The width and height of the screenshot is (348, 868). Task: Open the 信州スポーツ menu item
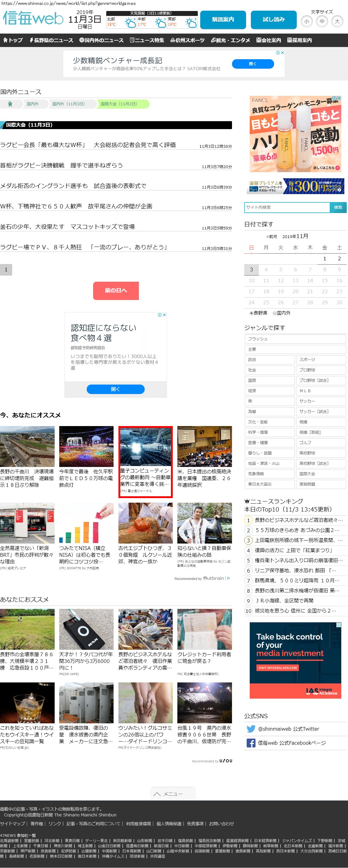coord(187,40)
